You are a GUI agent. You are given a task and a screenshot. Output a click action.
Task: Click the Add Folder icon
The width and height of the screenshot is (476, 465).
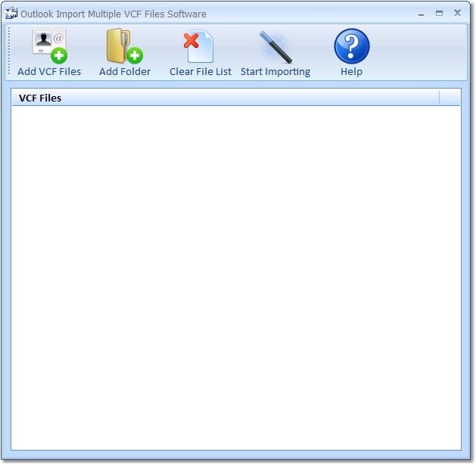coord(124,46)
